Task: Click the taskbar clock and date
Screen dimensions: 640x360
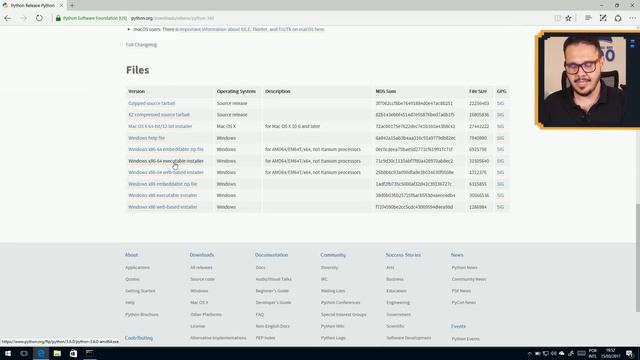Action: (x=611, y=353)
